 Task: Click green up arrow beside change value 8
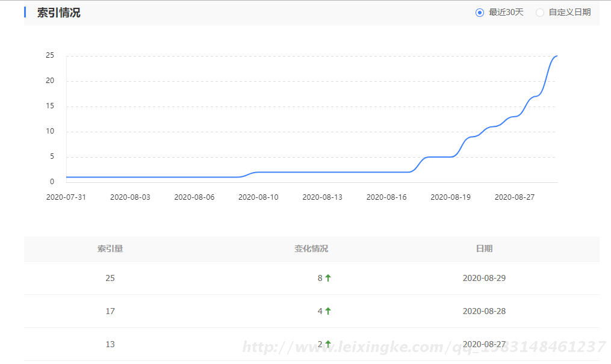pos(328,278)
